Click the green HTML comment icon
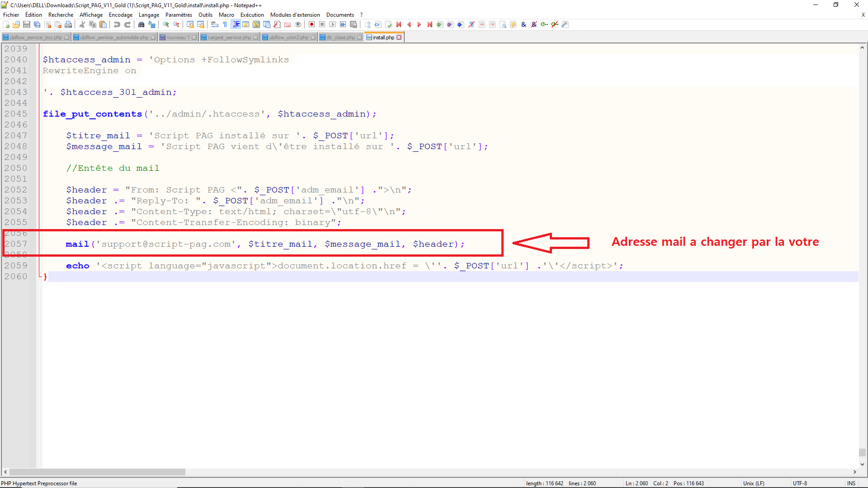868x488 pixels. click(544, 24)
